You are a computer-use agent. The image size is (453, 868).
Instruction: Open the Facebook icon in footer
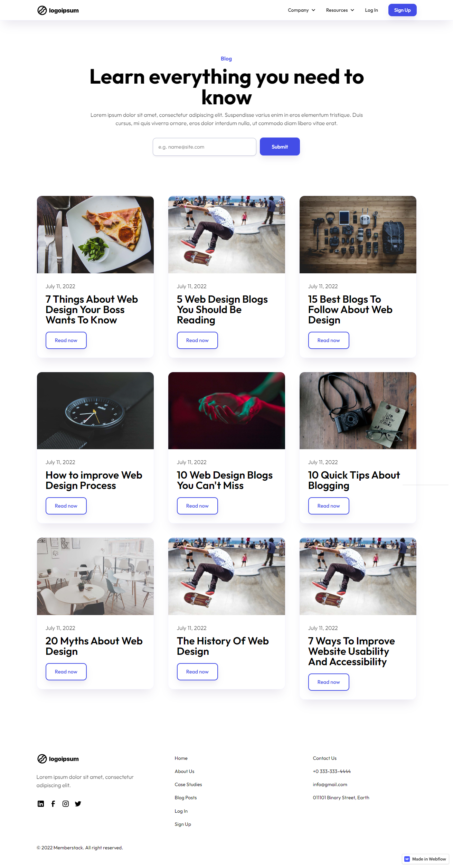click(x=53, y=804)
